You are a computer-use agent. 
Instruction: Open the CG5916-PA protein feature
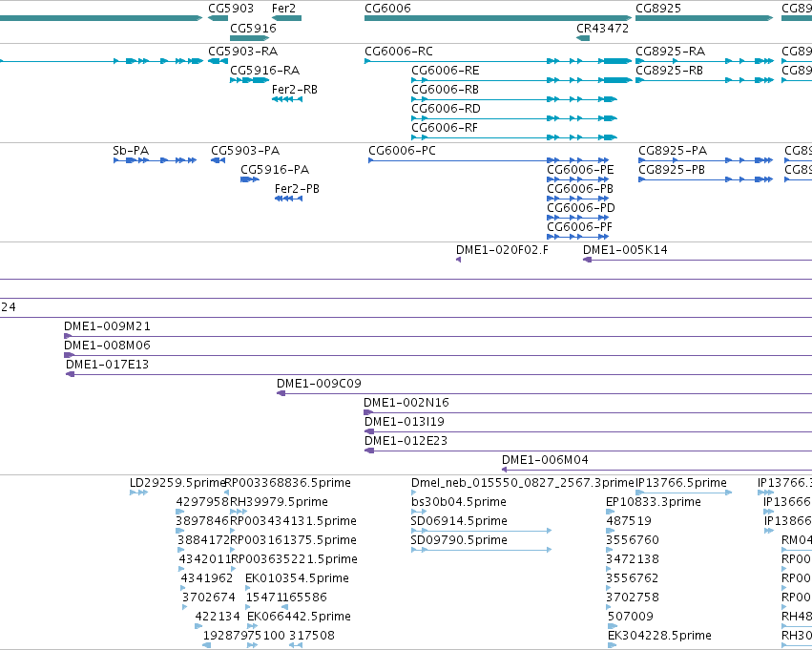pyautogui.click(x=275, y=170)
